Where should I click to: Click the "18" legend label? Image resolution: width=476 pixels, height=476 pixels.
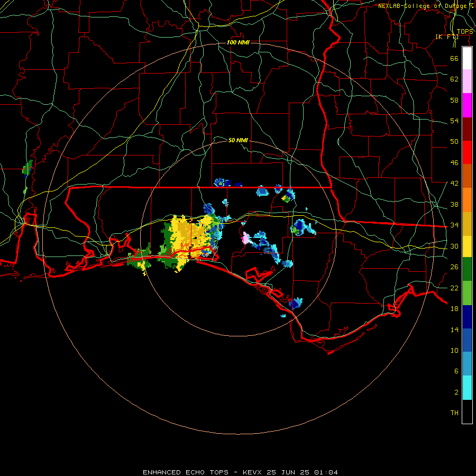pyautogui.click(x=454, y=309)
